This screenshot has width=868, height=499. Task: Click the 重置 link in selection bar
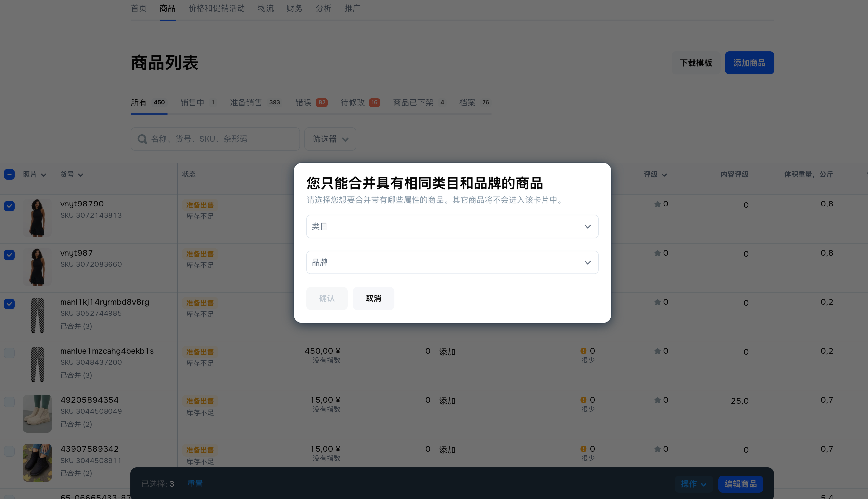pos(195,484)
